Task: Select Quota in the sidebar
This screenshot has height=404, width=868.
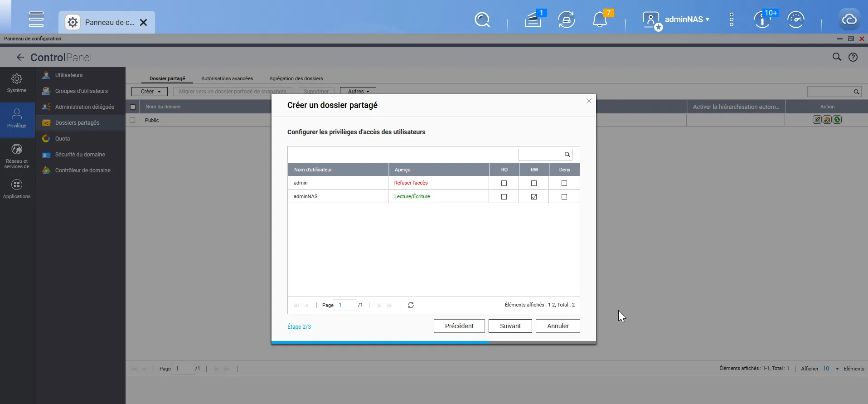Action: click(x=63, y=139)
